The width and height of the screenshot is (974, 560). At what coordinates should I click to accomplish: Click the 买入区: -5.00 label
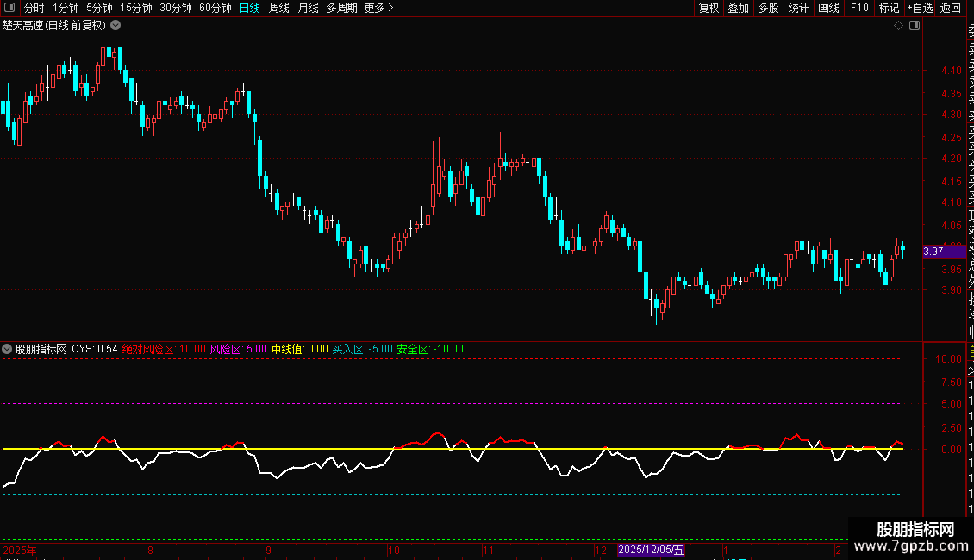coord(363,349)
